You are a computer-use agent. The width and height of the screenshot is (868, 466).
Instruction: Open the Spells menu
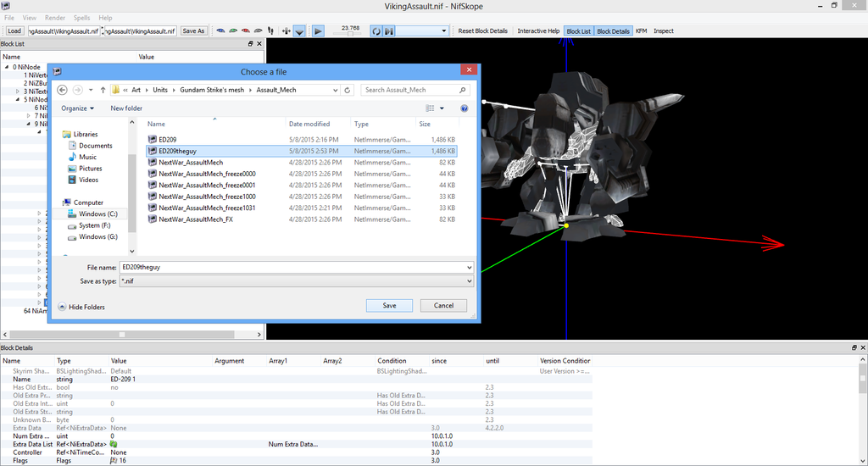pos(82,18)
